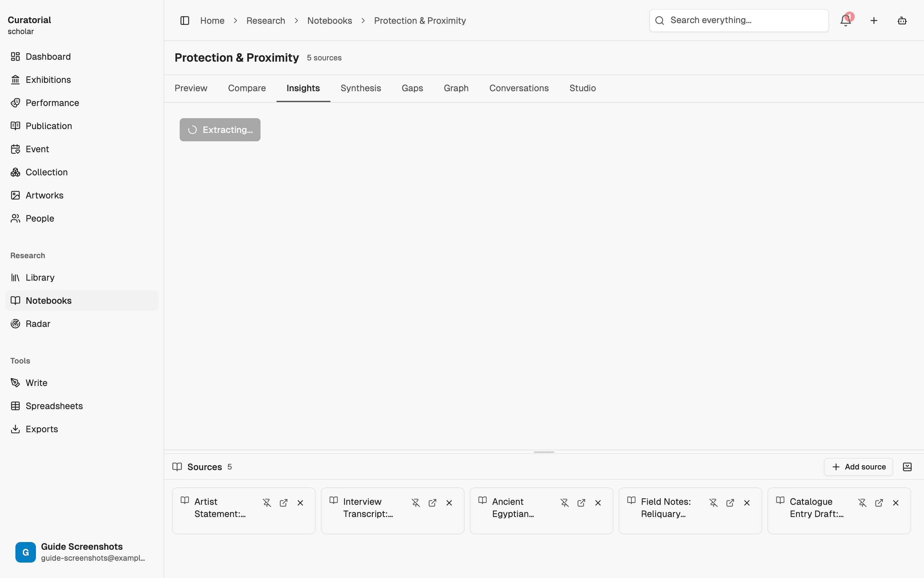Open Spreadsheets under Tools
Viewport: 924px width, 578px height.
[82, 406]
